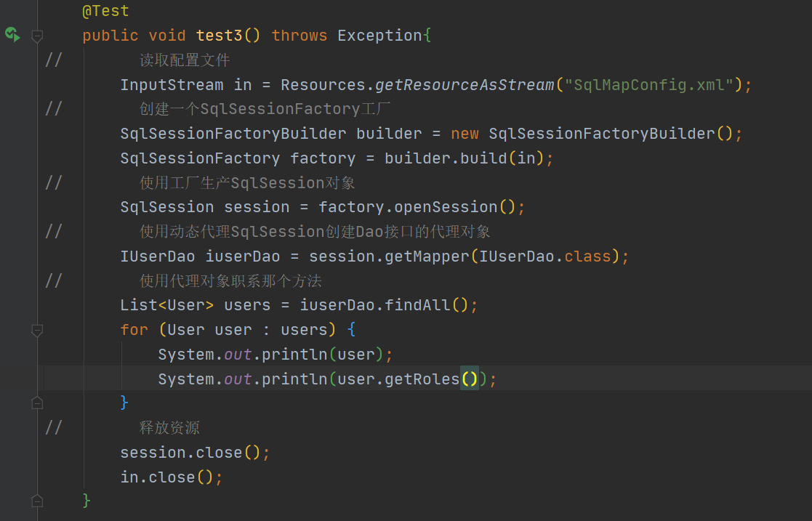Viewport: 812px width, 521px height.
Task: Click the comment 使用代理对象职系那个方法
Action: 230,280
